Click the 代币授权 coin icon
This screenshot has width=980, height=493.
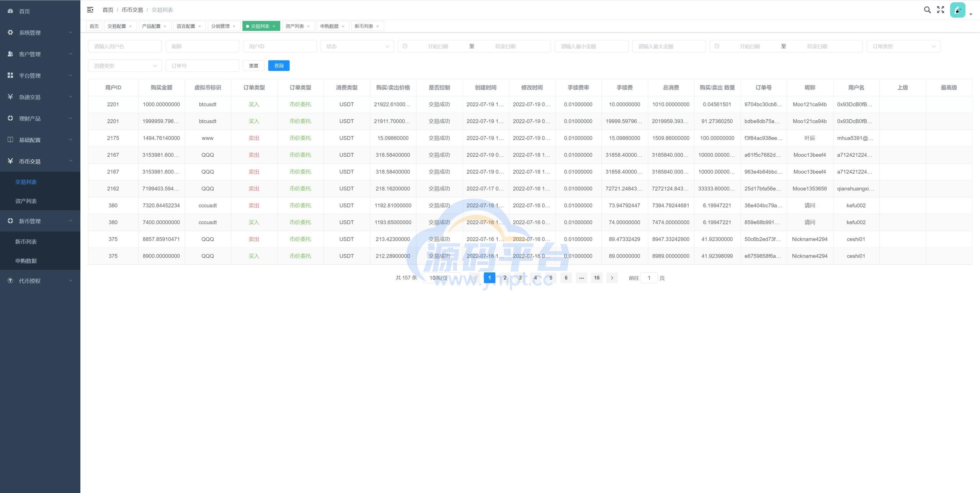pos(10,281)
